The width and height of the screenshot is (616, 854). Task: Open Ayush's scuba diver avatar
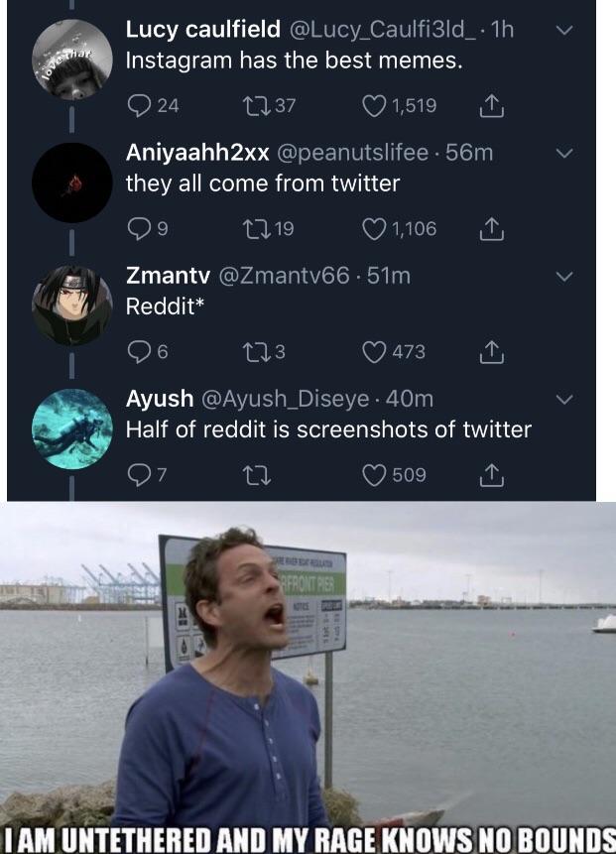point(71,428)
